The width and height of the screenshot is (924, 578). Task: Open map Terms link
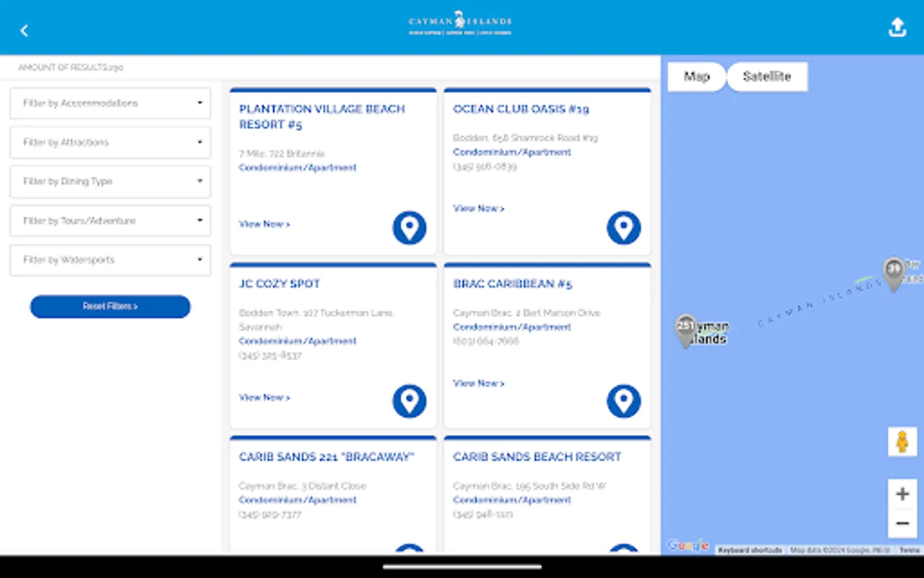[909, 550]
